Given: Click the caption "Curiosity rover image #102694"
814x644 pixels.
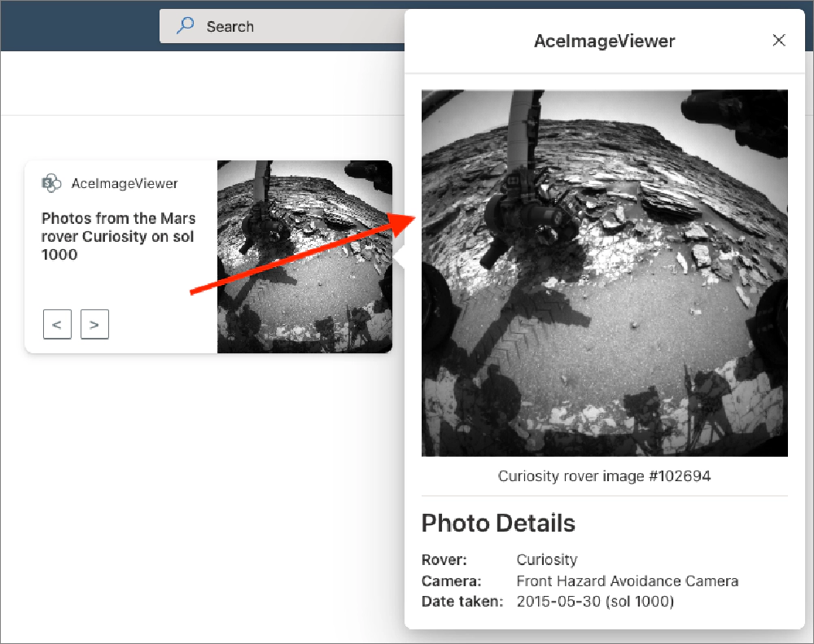Looking at the screenshot, I should [x=604, y=476].
